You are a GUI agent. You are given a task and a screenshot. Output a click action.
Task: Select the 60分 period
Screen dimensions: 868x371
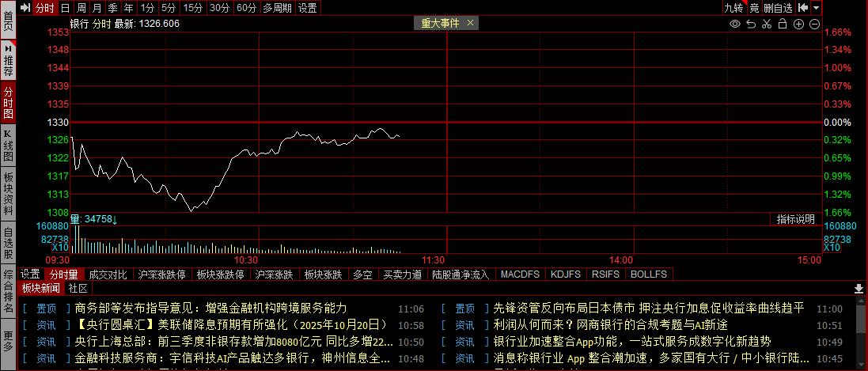pos(246,8)
